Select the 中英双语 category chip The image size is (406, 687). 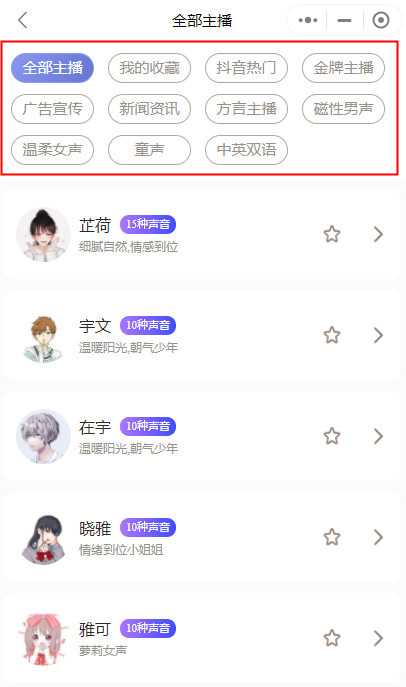pos(246,150)
